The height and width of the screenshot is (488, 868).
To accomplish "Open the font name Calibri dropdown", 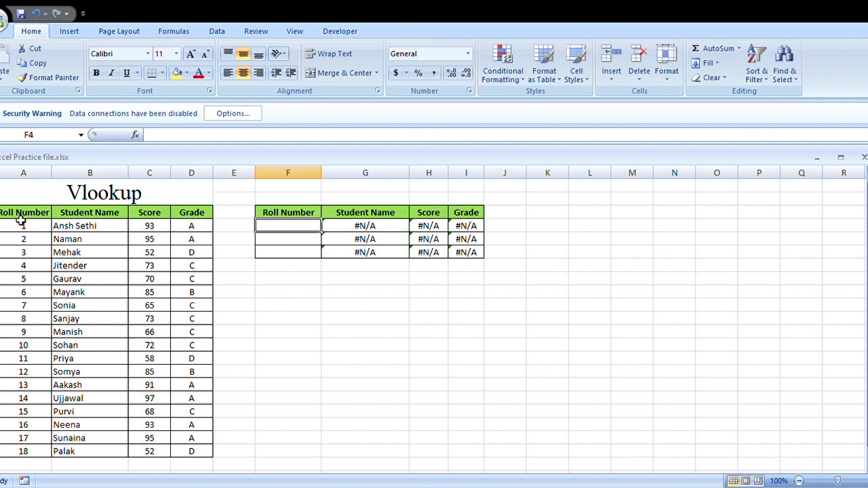I will point(148,54).
